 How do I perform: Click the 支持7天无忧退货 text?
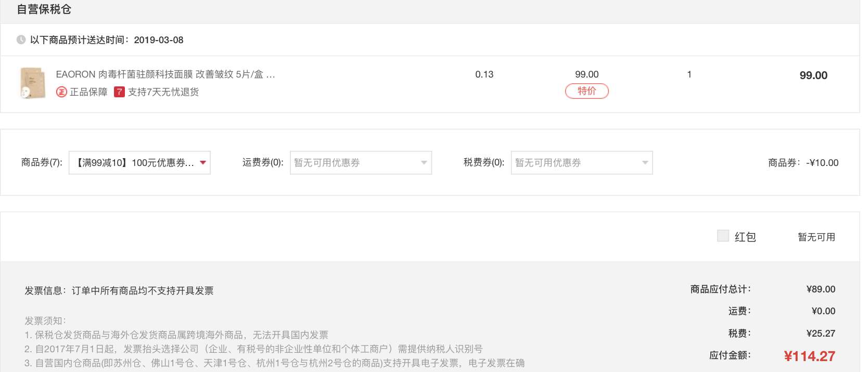(163, 92)
